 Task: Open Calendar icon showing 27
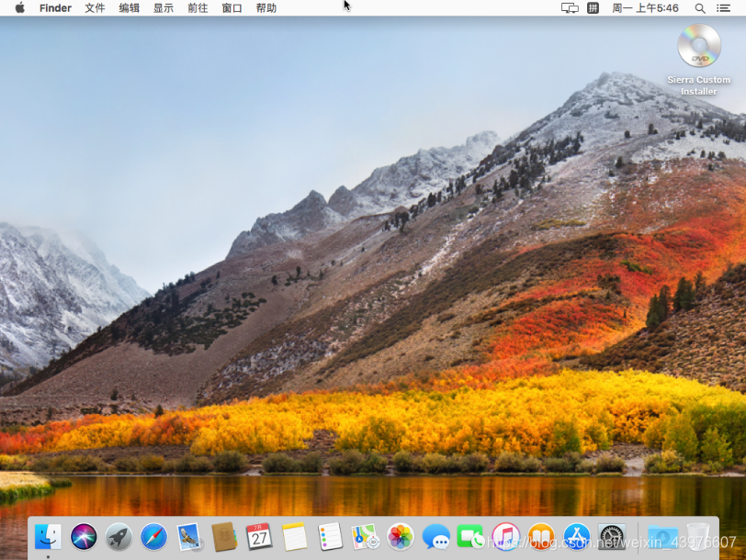(x=259, y=537)
